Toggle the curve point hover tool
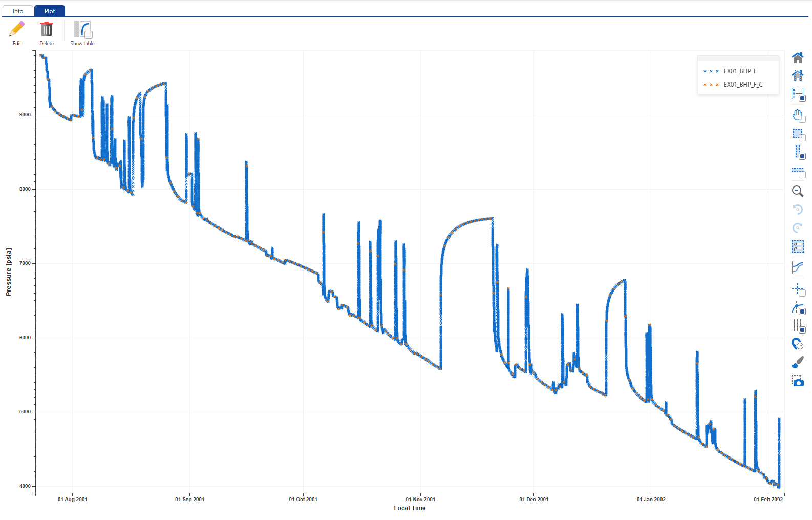812x520 pixels. pos(798,308)
